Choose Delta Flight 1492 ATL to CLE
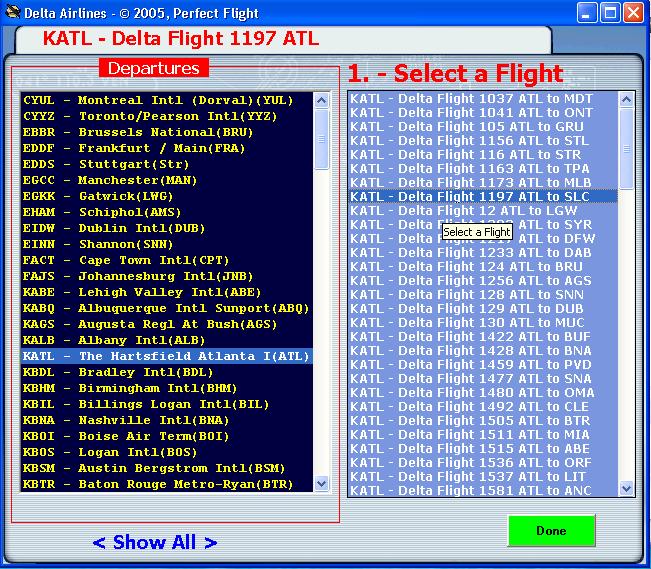Viewport: 651px width, 569px height. pyautogui.click(x=483, y=407)
